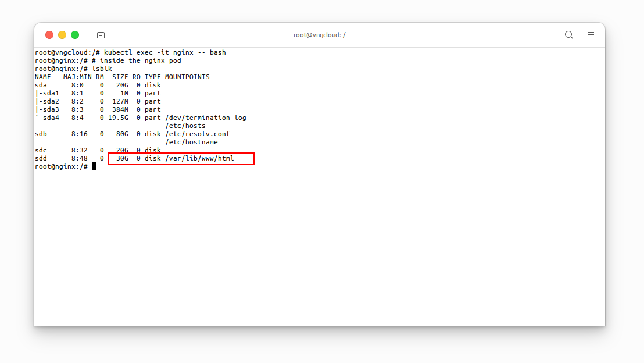Click the /var/lib/www/html mount path
Image resolution: width=644 pixels, height=363 pixels.
click(x=199, y=158)
